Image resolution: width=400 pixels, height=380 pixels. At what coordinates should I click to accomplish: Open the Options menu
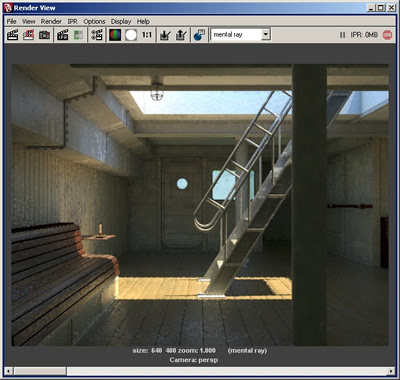point(94,21)
